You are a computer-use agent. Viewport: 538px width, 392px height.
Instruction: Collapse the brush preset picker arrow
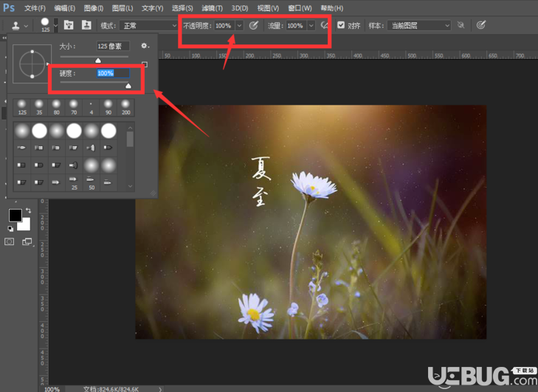tap(55, 25)
